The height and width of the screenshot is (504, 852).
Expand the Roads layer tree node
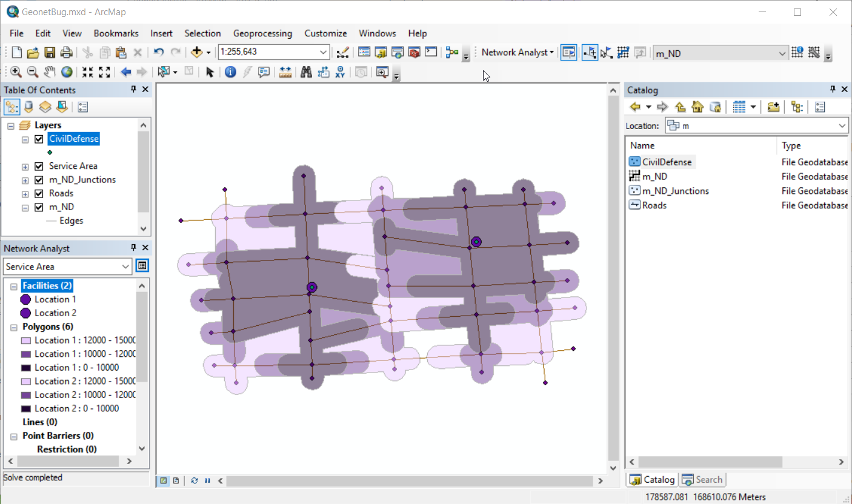pos(25,194)
